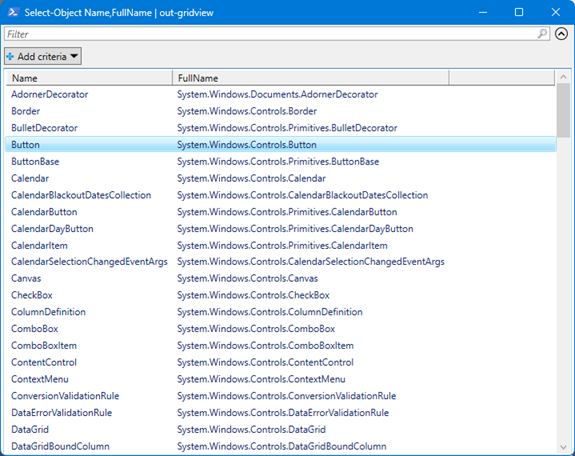Click System.Windows.Controls.ContextMenu cell
This screenshot has height=456, width=575.
(261, 379)
